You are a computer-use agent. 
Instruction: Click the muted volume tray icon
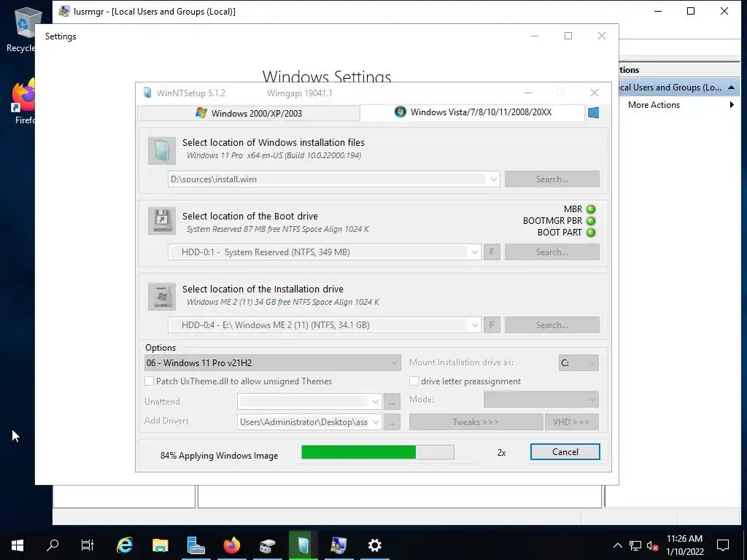(653, 545)
